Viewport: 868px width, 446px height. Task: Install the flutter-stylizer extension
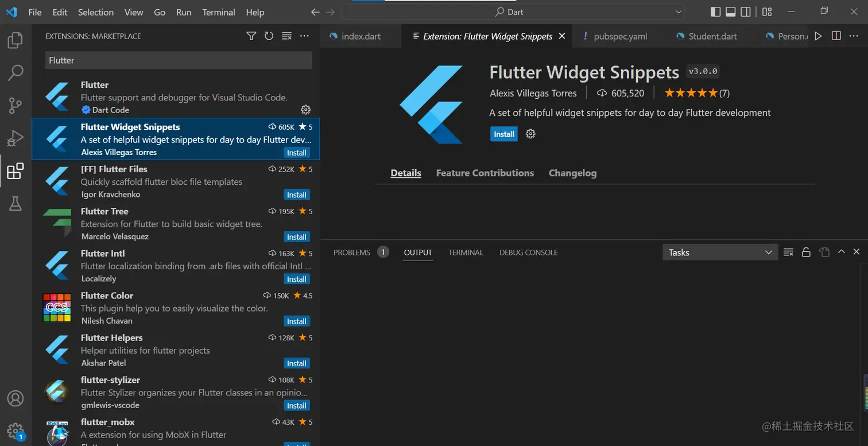pyautogui.click(x=296, y=405)
